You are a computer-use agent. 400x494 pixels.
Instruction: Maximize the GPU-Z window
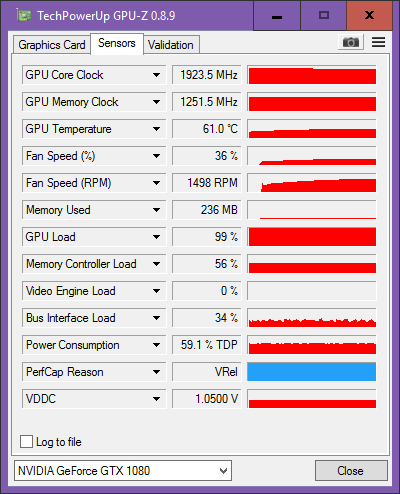pyautogui.click(x=324, y=15)
